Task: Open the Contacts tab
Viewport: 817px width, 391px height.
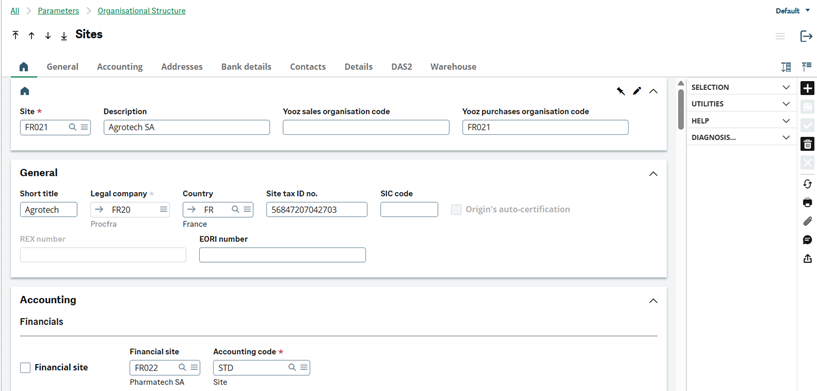Action: point(308,67)
